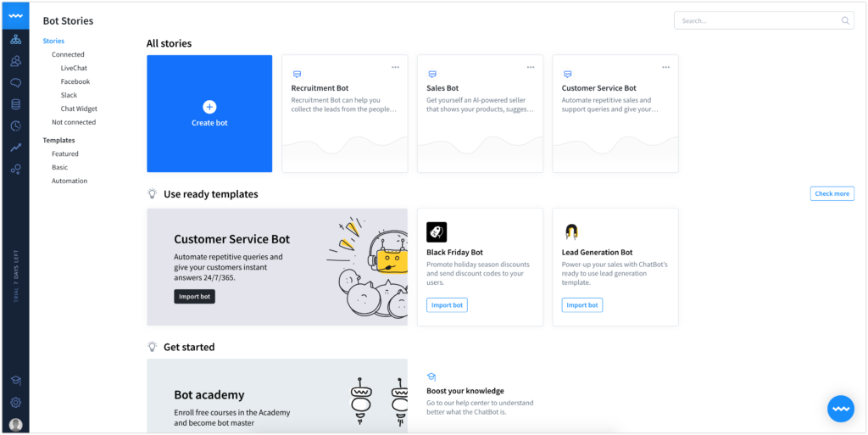Image resolution: width=868 pixels, height=435 pixels.
Task: Select Not connected stories
Action: 74,122
